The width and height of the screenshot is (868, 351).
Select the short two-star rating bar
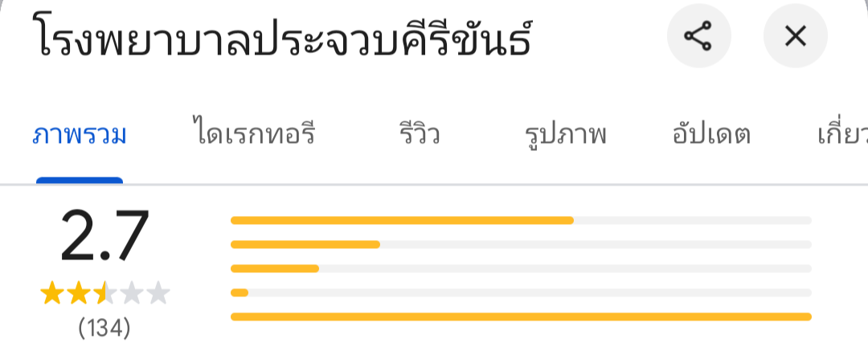pyautogui.click(x=521, y=292)
